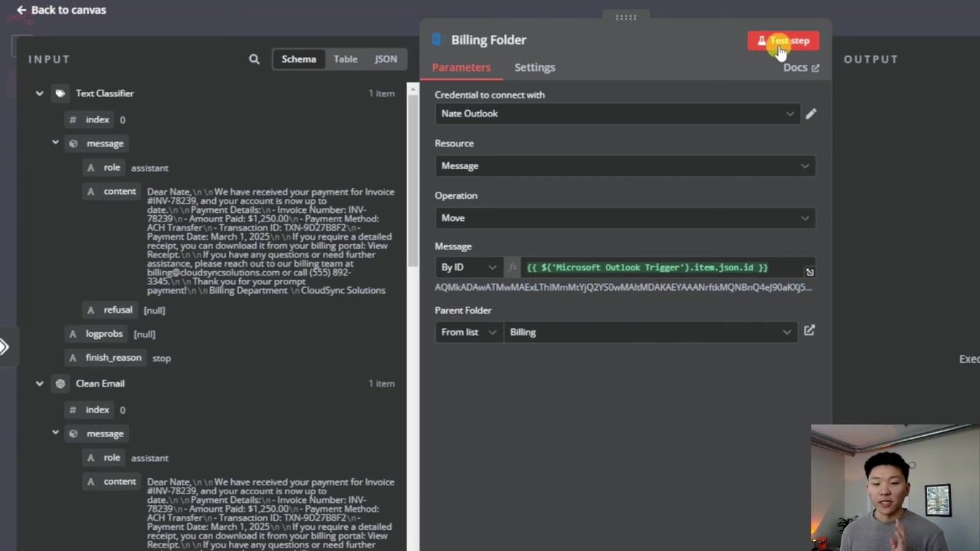The width and height of the screenshot is (980, 551).
Task: Open the Settings tab
Action: pyautogui.click(x=534, y=68)
